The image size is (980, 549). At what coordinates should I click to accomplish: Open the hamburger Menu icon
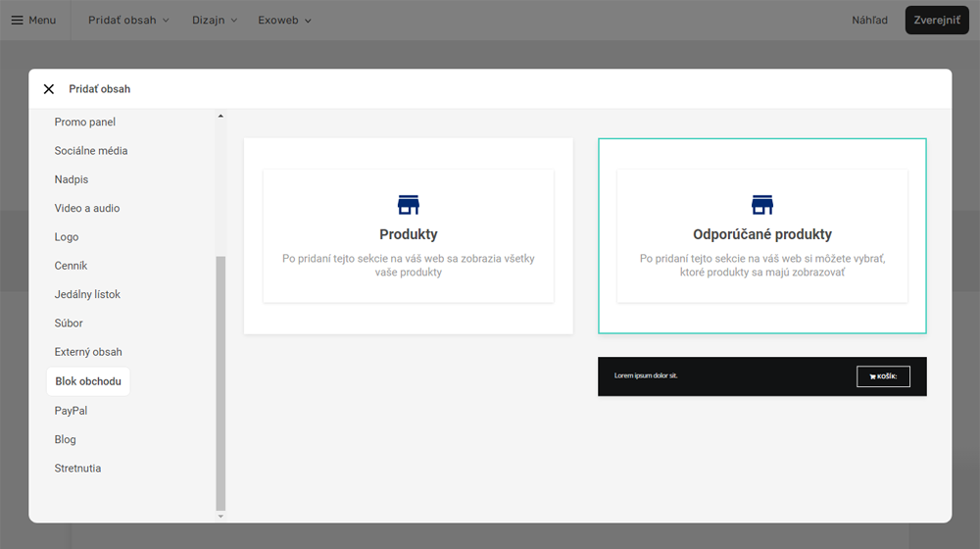(x=18, y=20)
